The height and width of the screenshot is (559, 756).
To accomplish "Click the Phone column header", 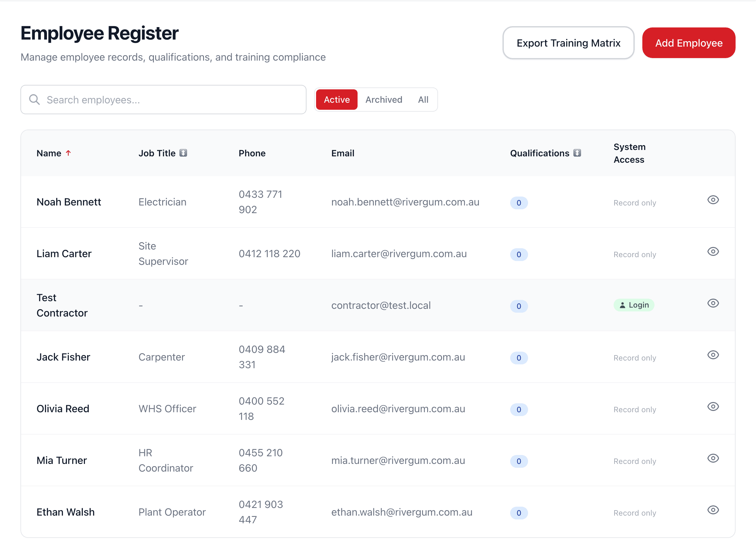I will (x=252, y=153).
